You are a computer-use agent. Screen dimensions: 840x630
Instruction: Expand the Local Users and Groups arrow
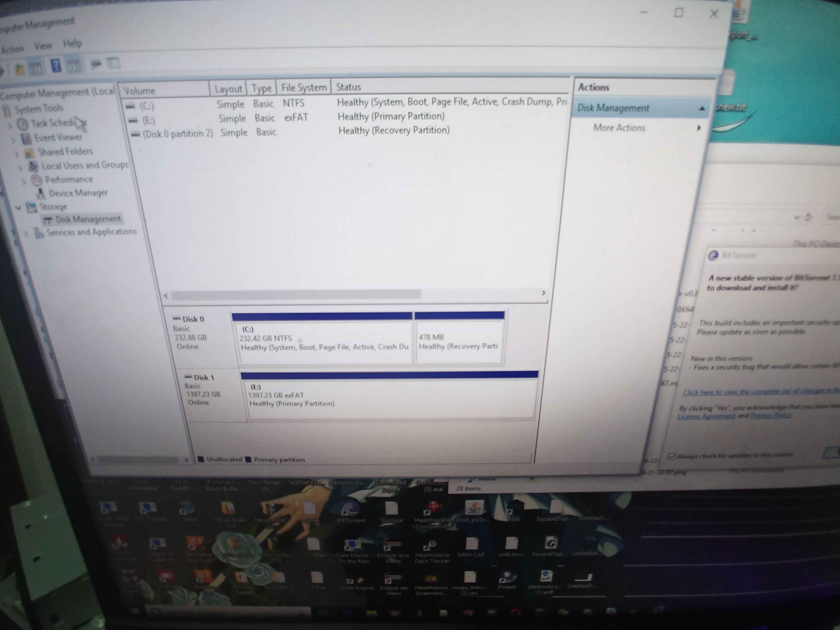21,167
